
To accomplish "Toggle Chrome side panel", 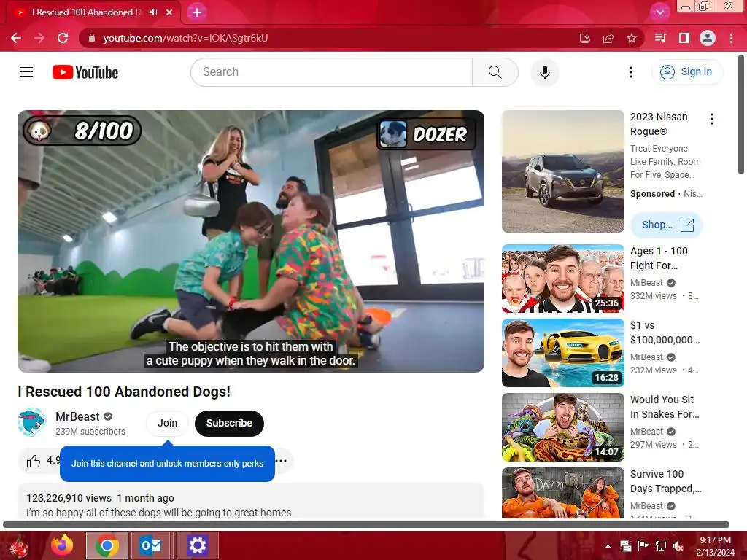I will click(x=684, y=38).
